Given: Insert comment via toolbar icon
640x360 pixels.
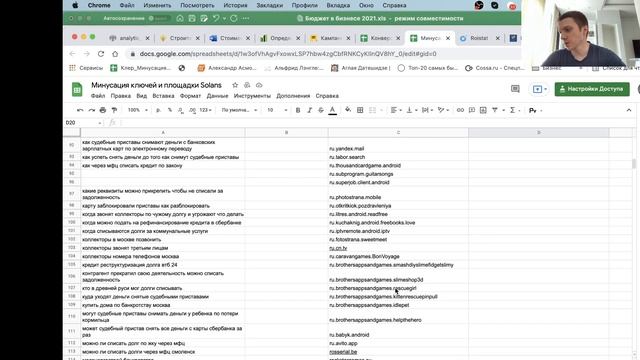Looking at the screenshot, I should tap(472, 110).
